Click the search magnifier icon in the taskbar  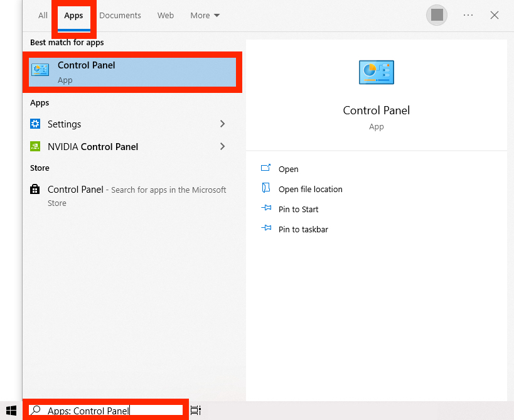tap(36, 410)
